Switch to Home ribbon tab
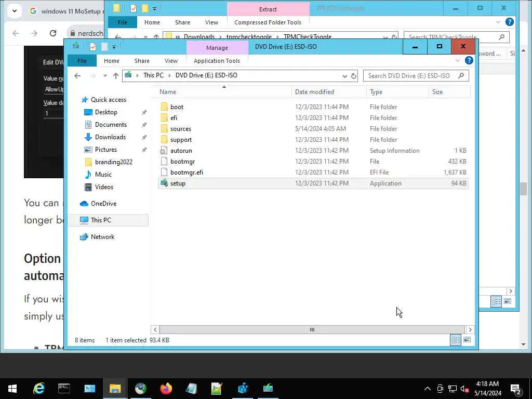This screenshot has height=399, width=532. (112, 61)
